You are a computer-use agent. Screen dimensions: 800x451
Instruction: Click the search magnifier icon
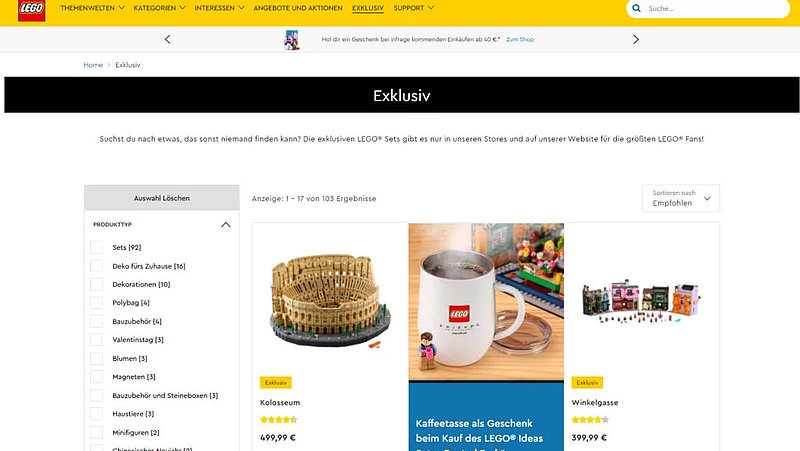(636, 8)
